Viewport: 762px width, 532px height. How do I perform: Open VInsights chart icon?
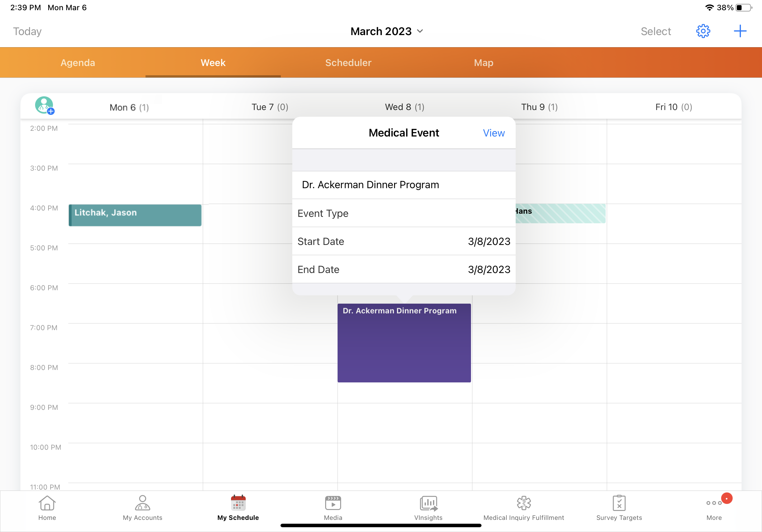coord(428,507)
